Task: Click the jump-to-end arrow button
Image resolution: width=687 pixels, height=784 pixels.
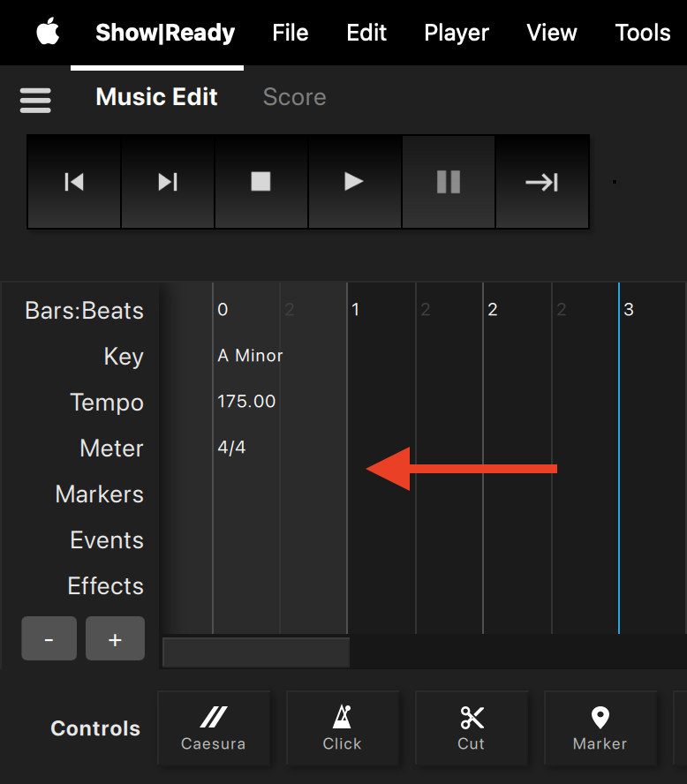Action: 542,182
